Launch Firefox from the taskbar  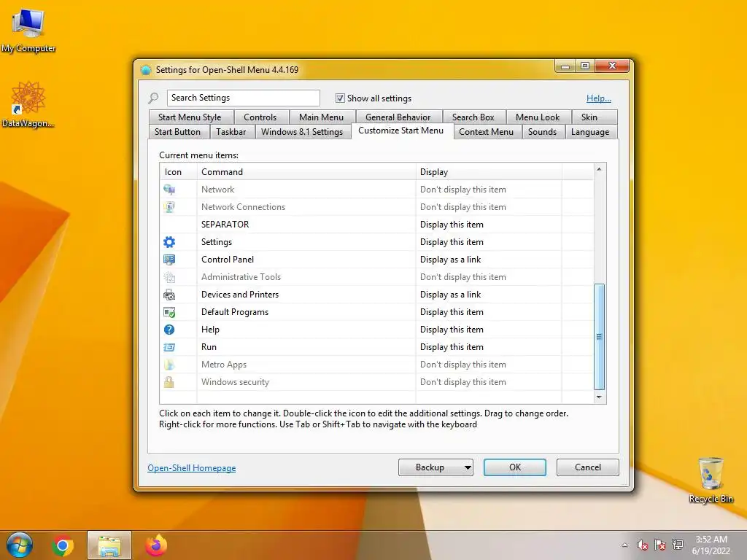click(156, 545)
